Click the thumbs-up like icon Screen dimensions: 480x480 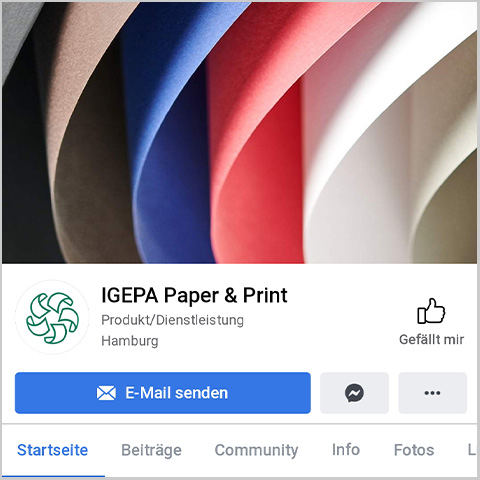(431, 311)
